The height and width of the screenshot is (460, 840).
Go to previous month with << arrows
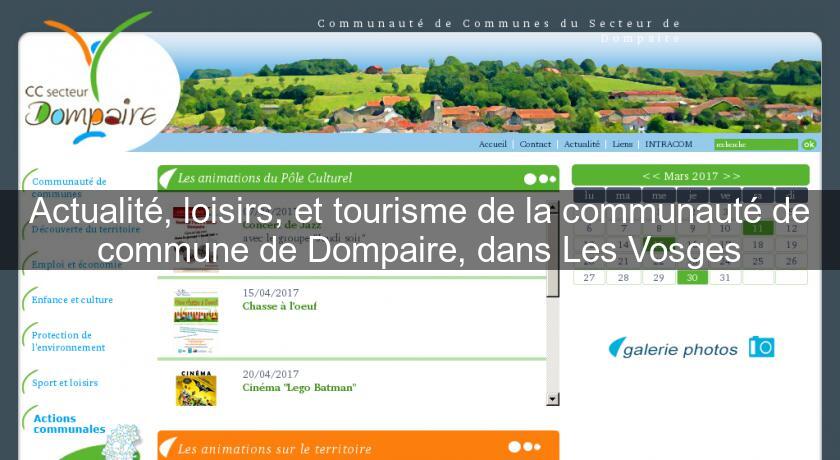(651, 176)
